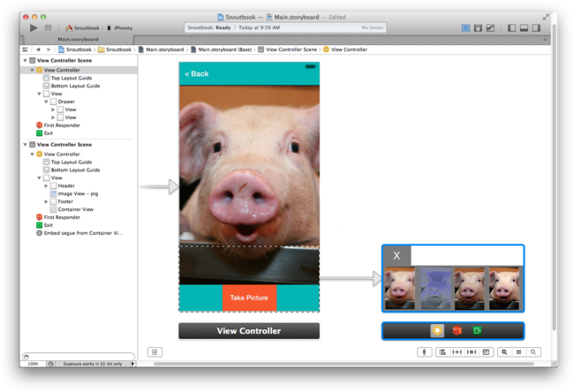Open the Resolve Auto Layout Issues menu
Image resolution: width=574 pixels, height=392 pixels.
[x=485, y=352]
